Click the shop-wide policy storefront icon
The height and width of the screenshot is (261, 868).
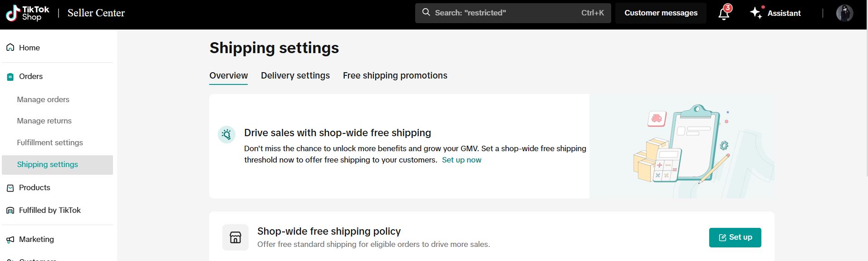pyautogui.click(x=235, y=237)
